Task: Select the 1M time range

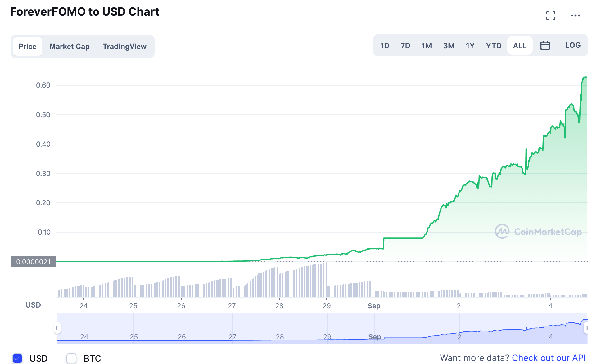Action: coord(427,46)
